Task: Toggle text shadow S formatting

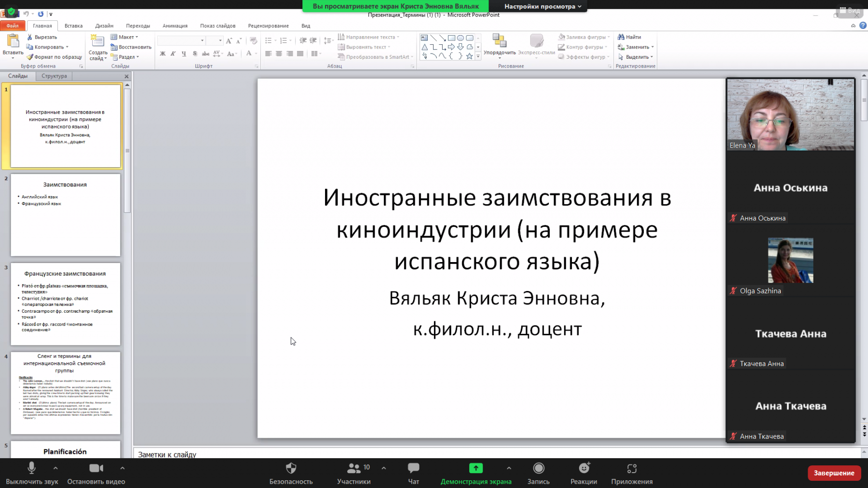Action: pyautogui.click(x=195, y=53)
